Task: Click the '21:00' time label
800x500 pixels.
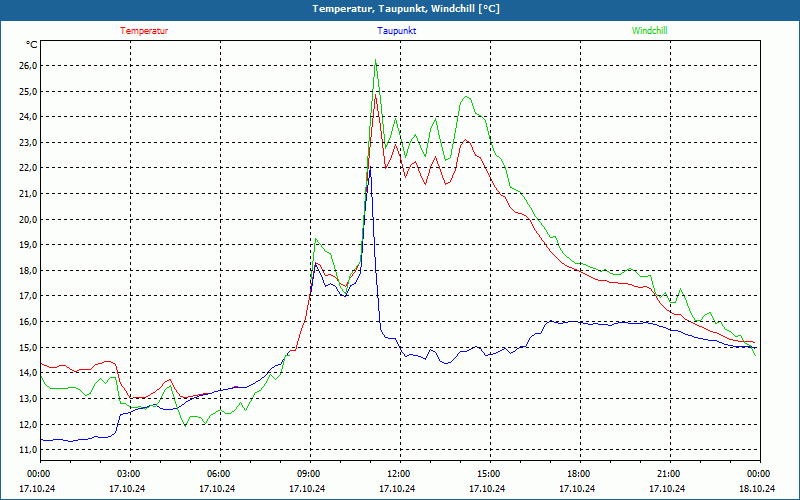Action: 669,473
